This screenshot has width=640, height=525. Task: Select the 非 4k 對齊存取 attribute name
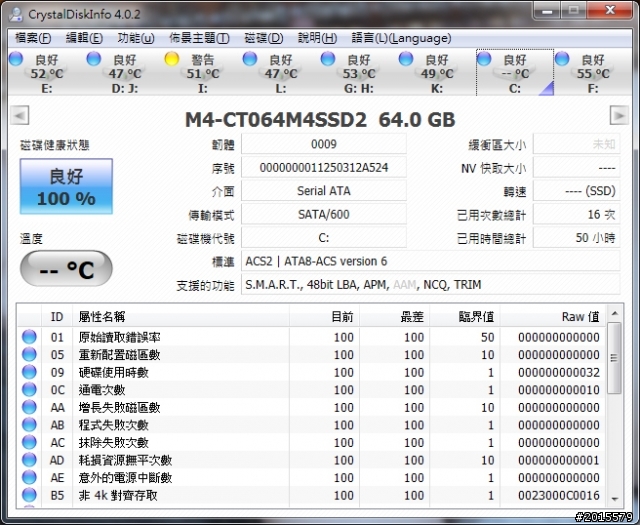pos(118,495)
